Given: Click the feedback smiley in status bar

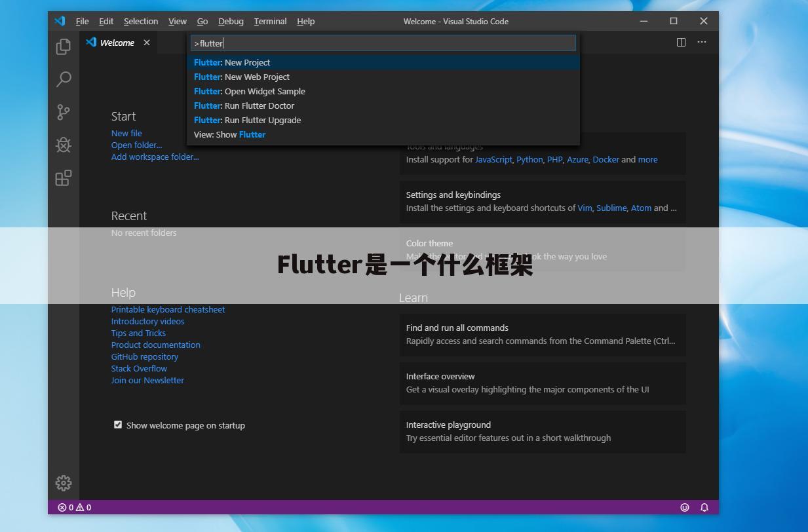Looking at the screenshot, I should click(x=685, y=507).
